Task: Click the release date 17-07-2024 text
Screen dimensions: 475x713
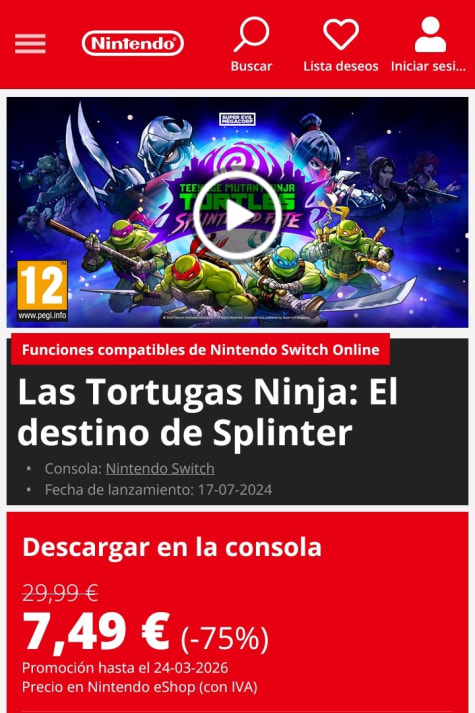Action: coord(235,490)
